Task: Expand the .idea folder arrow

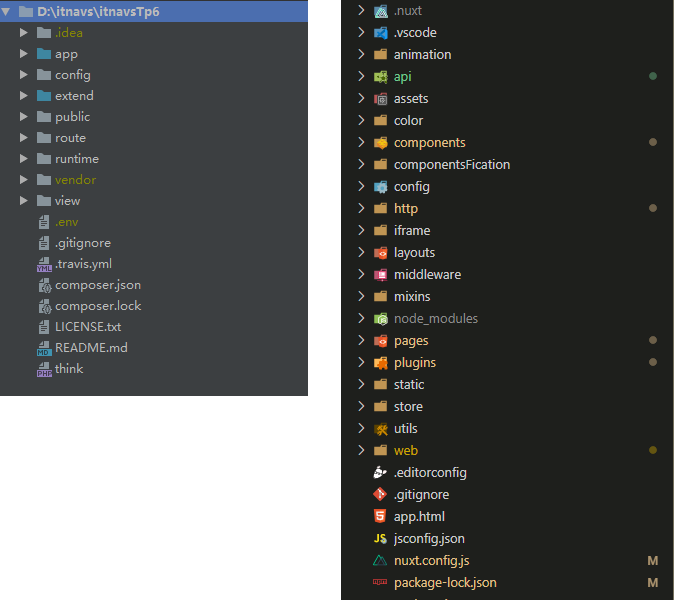Action: click(x=24, y=33)
